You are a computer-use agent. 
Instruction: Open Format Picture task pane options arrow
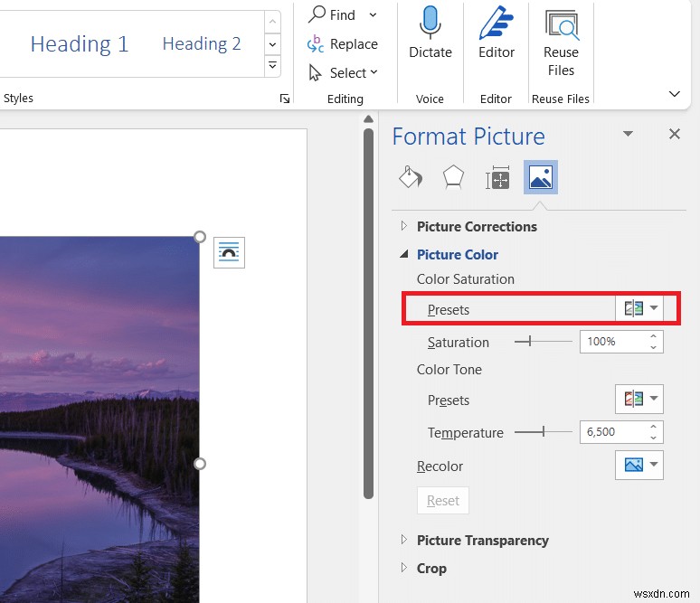[x=628, y=134]
